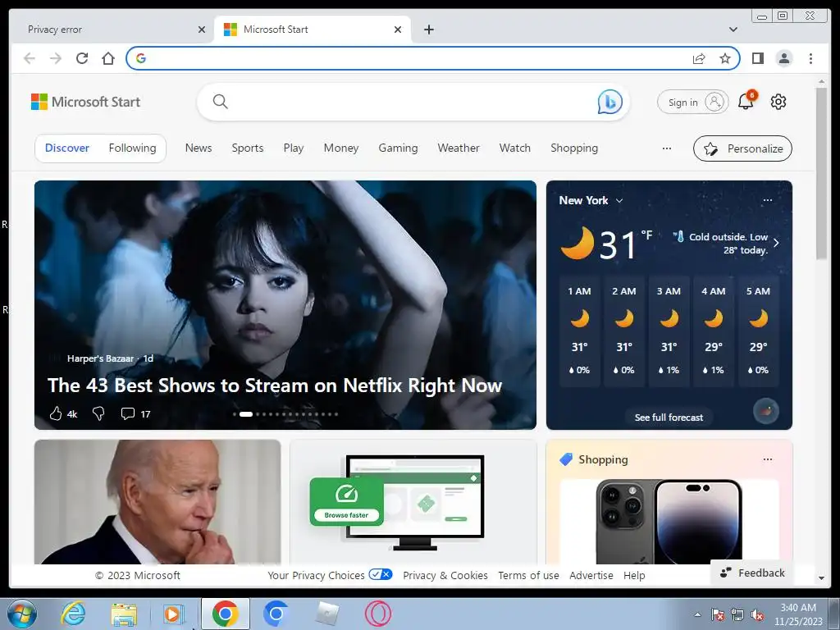Click the browser forward arrow
The height and width of the screenshot is (630, 840).
coord(56,58)
